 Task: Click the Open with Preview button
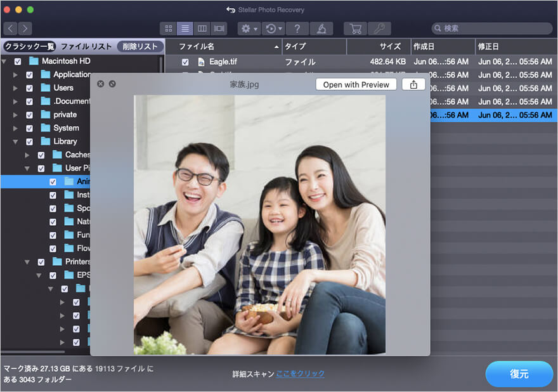point(356,84)
